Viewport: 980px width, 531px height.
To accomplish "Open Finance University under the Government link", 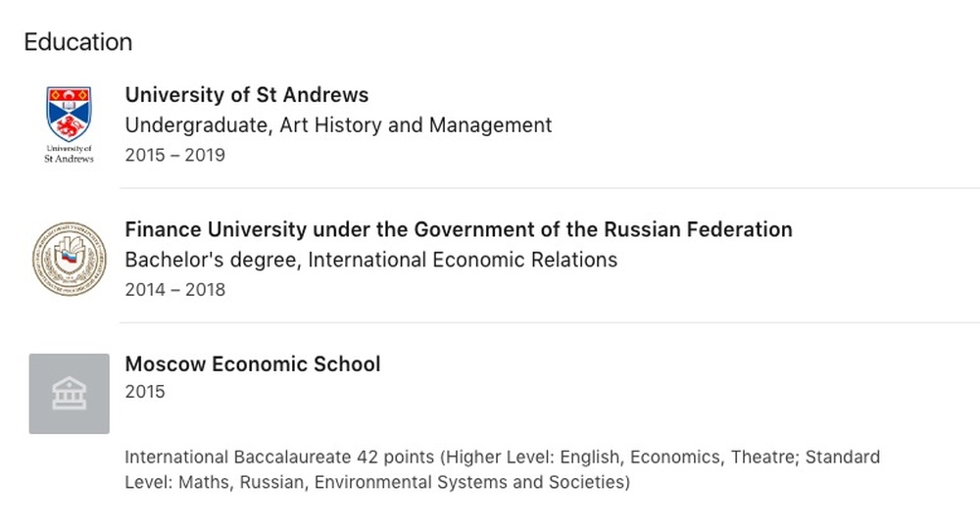I will [459, 229].
